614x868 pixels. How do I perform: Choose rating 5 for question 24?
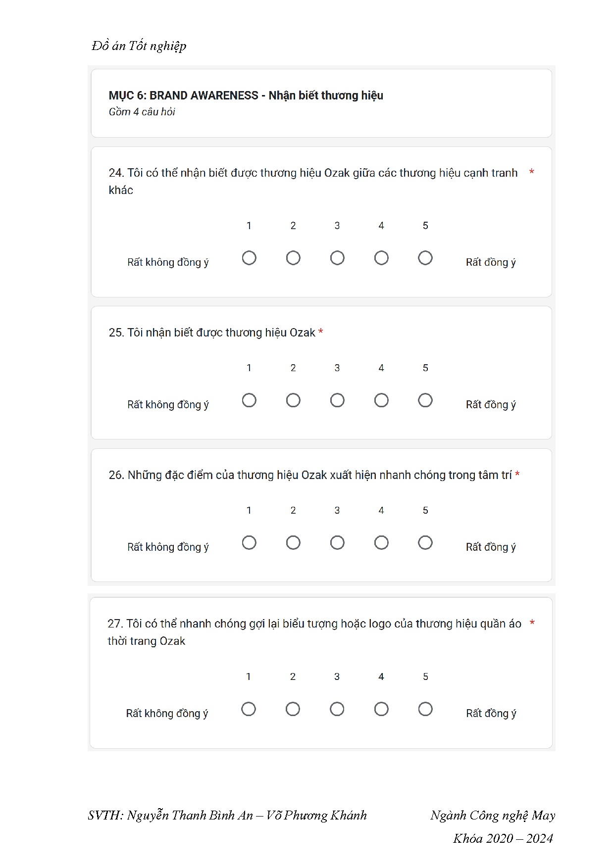425,258
